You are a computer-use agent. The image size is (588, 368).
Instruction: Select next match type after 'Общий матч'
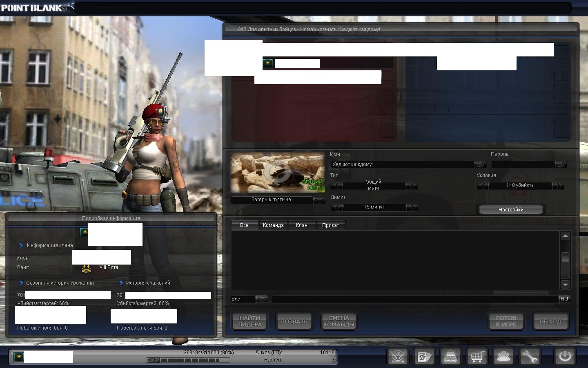412,186
